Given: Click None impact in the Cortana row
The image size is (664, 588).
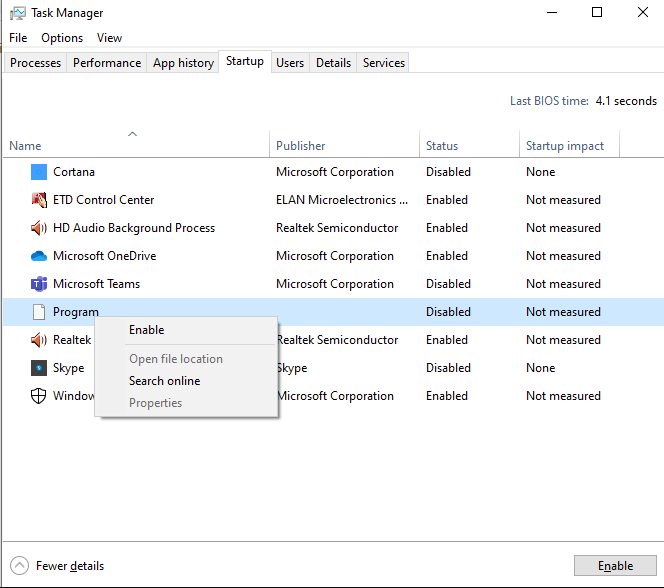Looking at the screenshot, I should pos(540,172).
